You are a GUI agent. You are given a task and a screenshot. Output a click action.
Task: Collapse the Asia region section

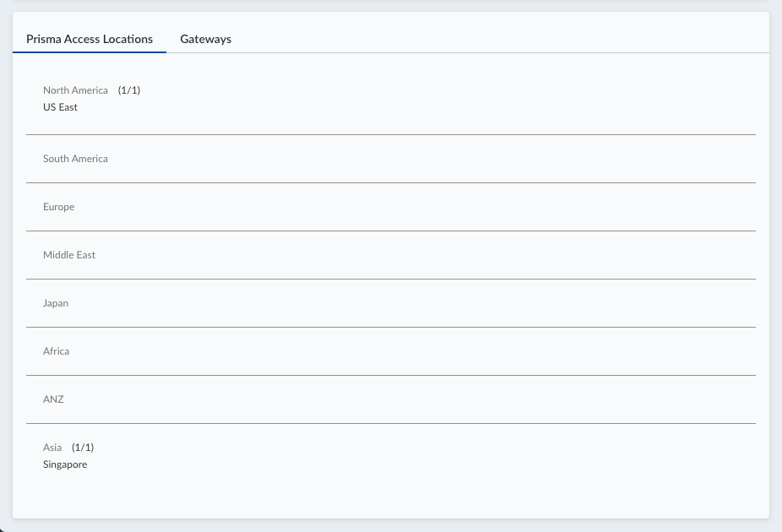click(52, 448)
